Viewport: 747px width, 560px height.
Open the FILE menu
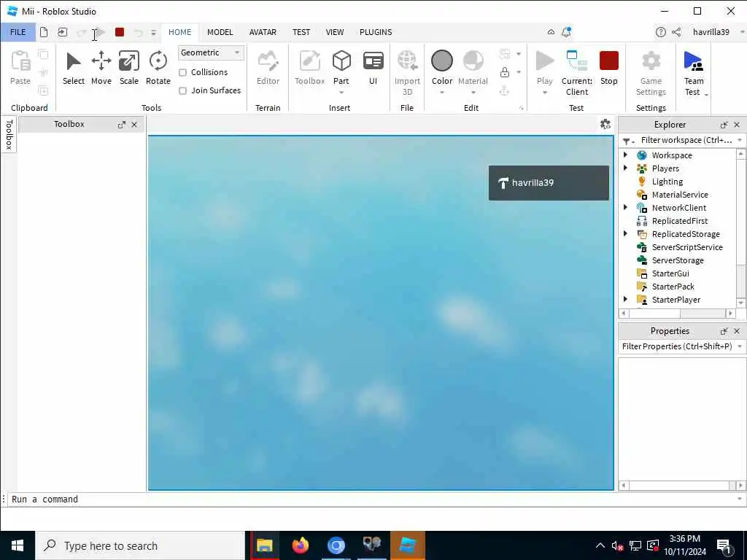pyautogui.click(x=18, y=32)
